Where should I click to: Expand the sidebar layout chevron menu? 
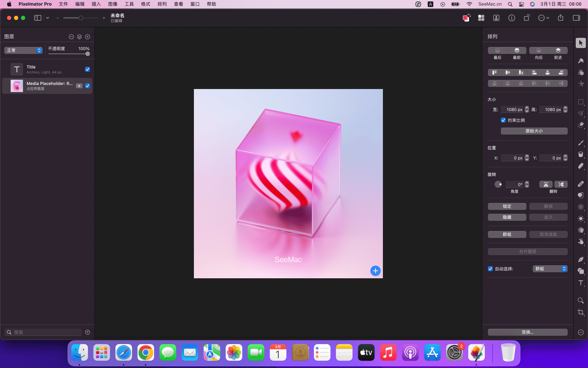[48, 18]
